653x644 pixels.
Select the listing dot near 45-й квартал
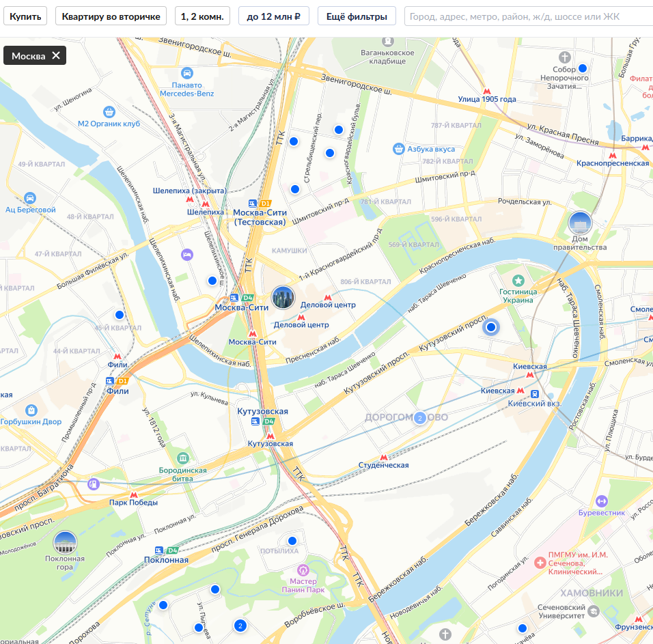click(x=120, y=315)
